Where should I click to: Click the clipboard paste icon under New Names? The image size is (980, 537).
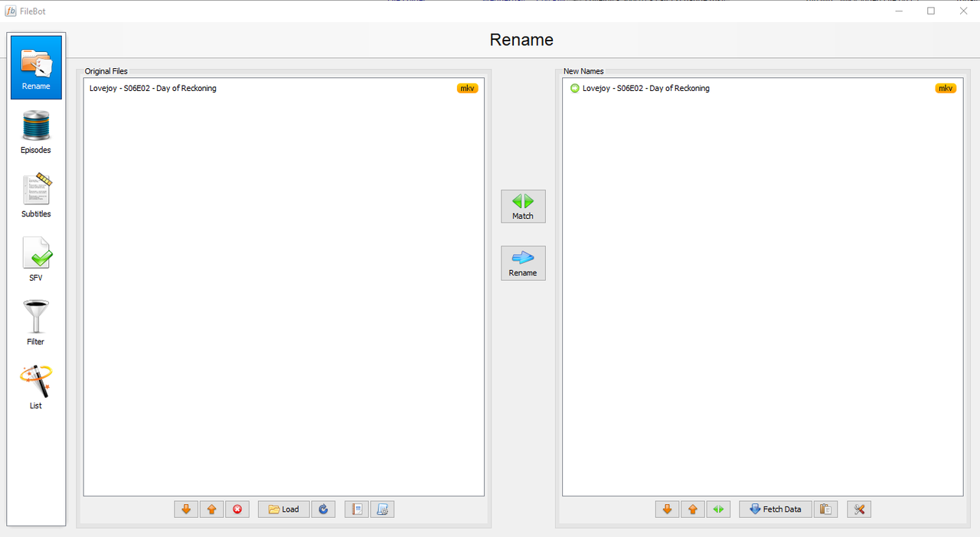click(825, 509)
